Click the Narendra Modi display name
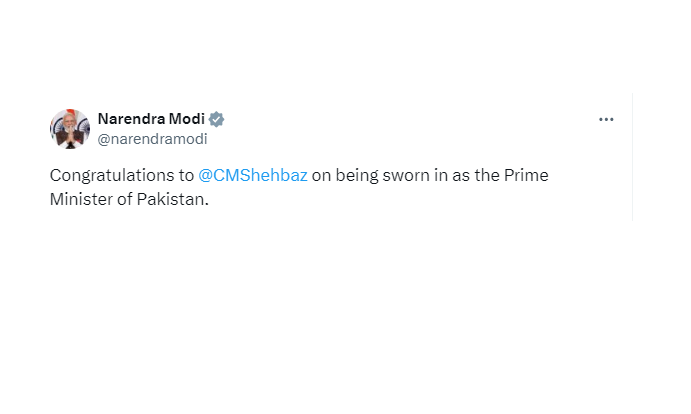The image size is (691, 414). coord(150,119)
